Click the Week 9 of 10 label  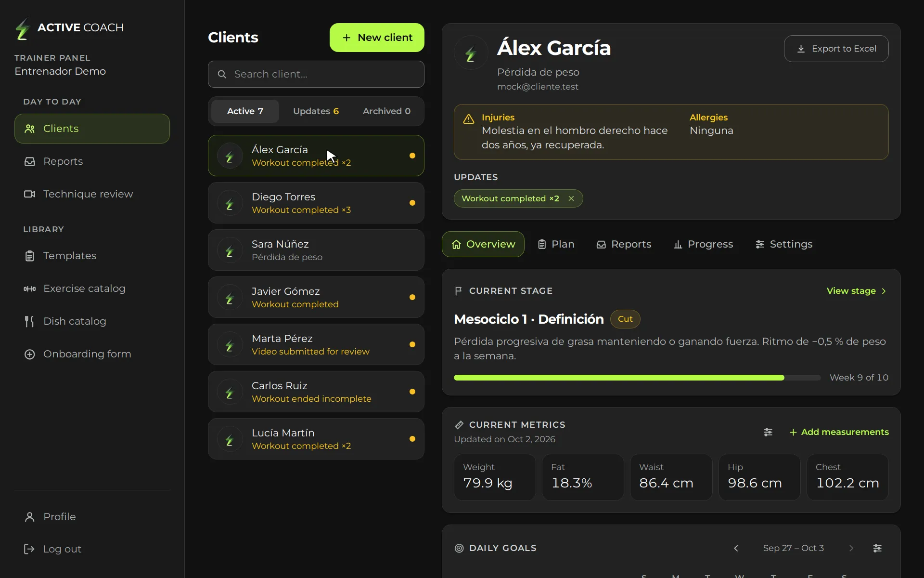(x=859, y=378)
